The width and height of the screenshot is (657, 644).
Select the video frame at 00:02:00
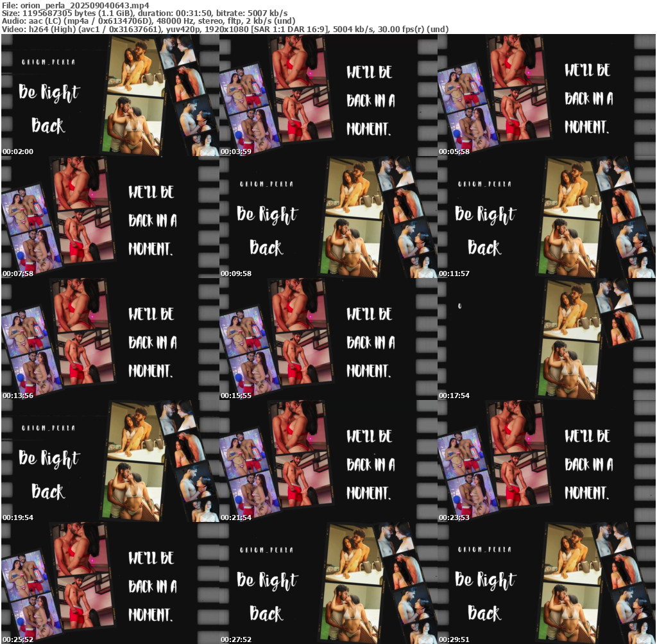pos(110,95)
